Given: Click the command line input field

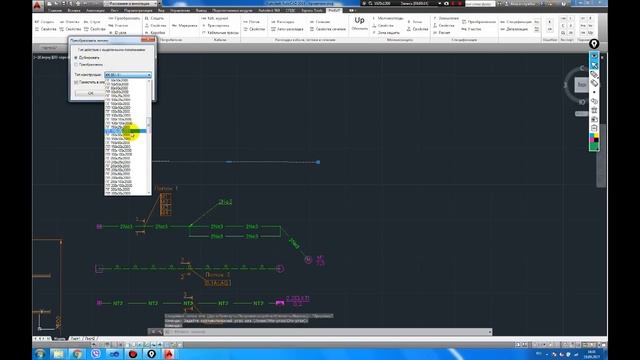Looking at the screenshot, I should [328, 332].
